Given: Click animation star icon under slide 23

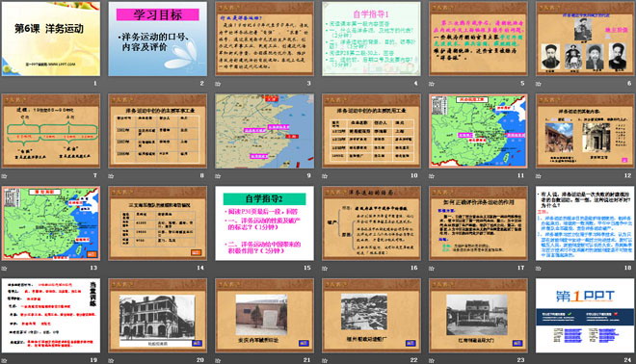Looking at the screenshot, I should coord(432,360).
